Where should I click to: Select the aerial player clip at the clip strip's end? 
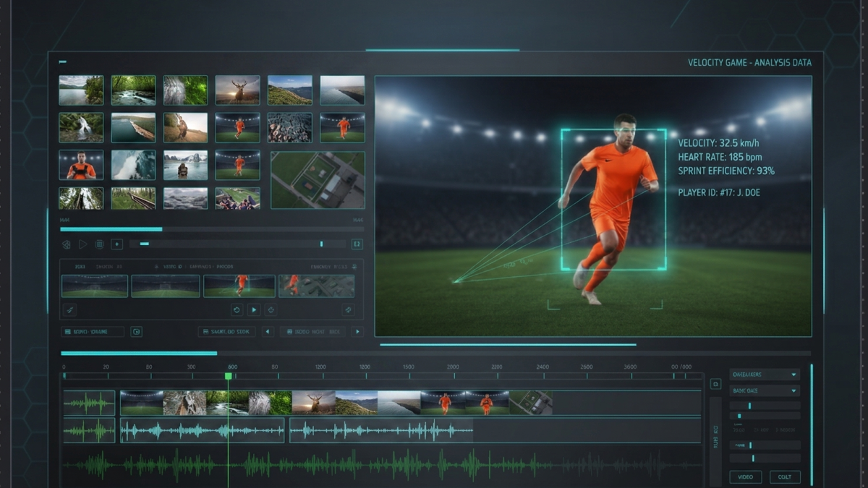(x=317, y=286)
